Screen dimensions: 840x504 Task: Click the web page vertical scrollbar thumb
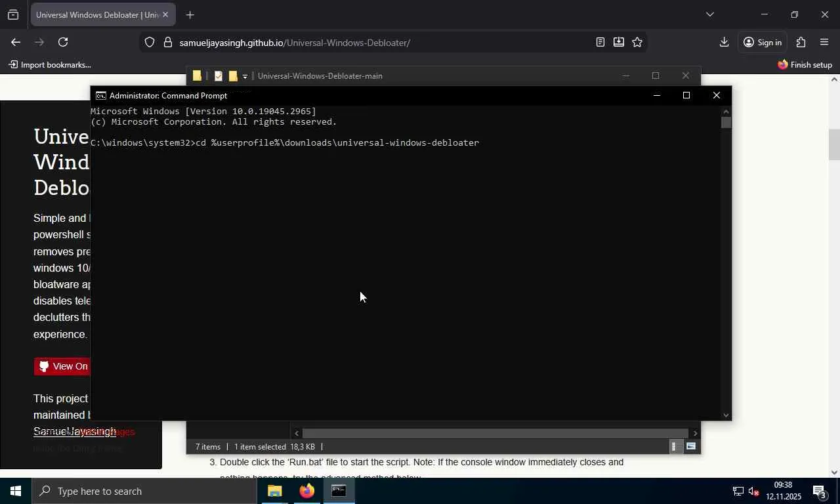834,144
